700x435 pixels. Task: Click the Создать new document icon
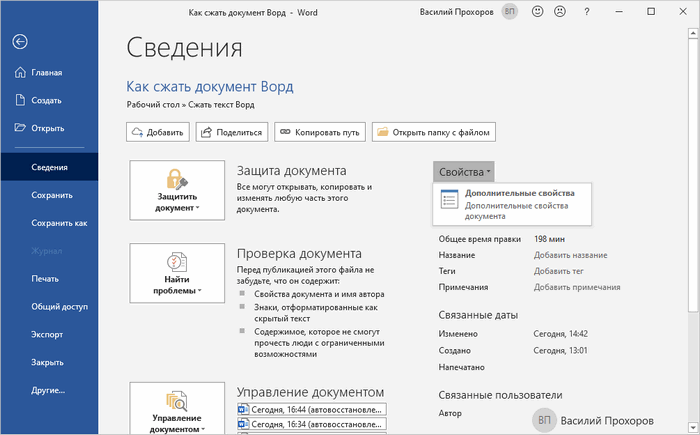point(20,100)
